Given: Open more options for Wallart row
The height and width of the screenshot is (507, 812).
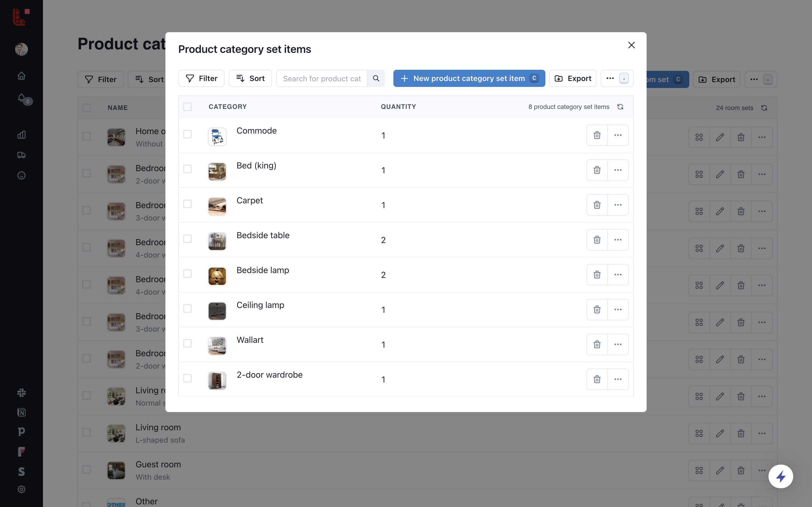Looking at the screenshot, I should coord(618,344).
